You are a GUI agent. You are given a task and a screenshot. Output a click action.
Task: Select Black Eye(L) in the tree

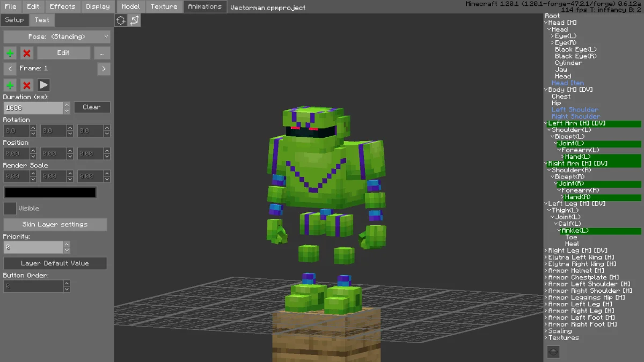point(575,49)
